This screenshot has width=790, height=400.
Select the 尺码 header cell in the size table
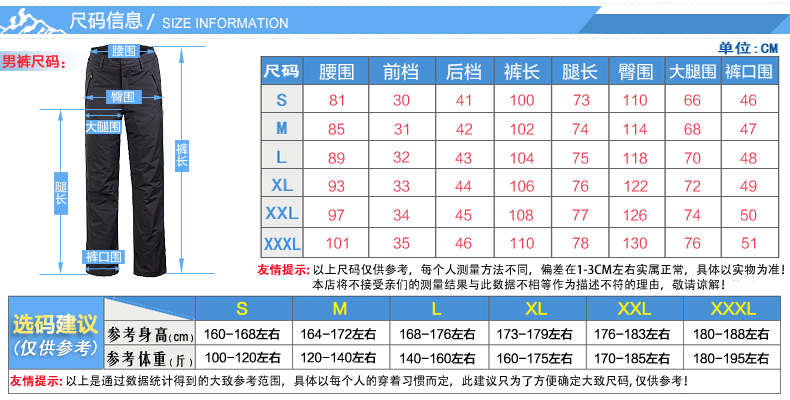pos(281,71)
